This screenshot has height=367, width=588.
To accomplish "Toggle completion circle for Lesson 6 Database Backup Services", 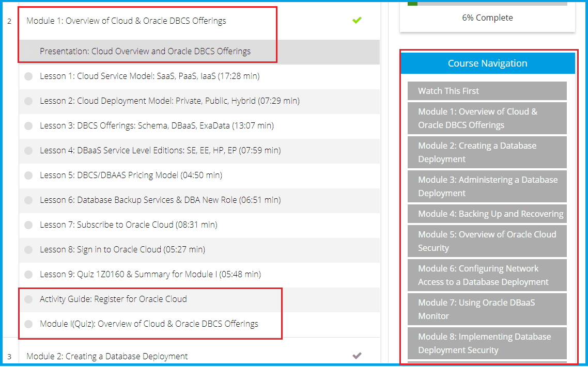I will point(28,200).
